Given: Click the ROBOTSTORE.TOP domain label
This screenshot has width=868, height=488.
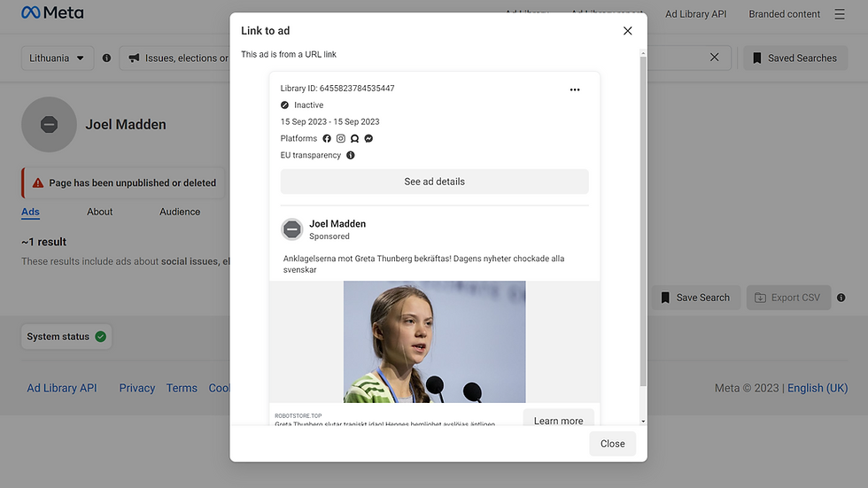Looking at the screenshot, I should pos(298,415).
